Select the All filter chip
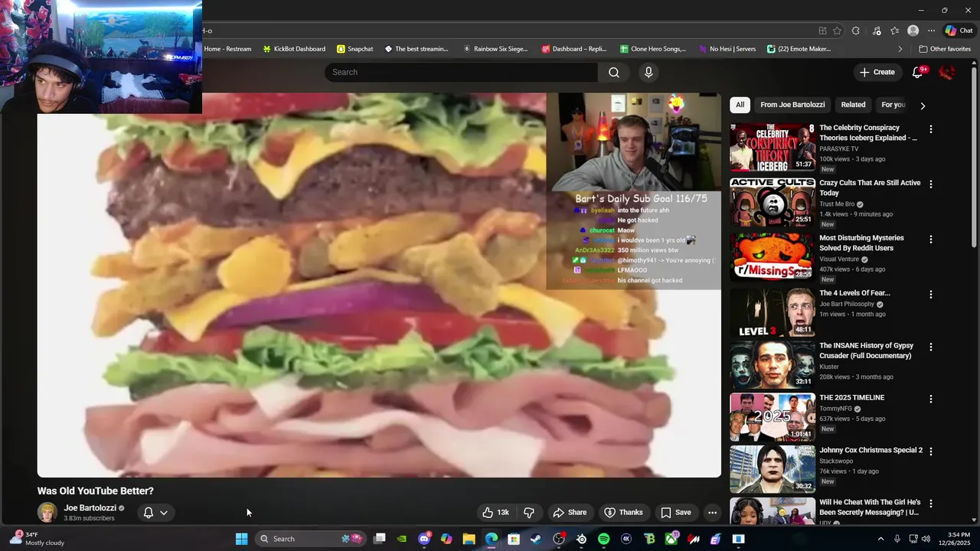This screenshot has width=980, height=551. click(740, 105)
